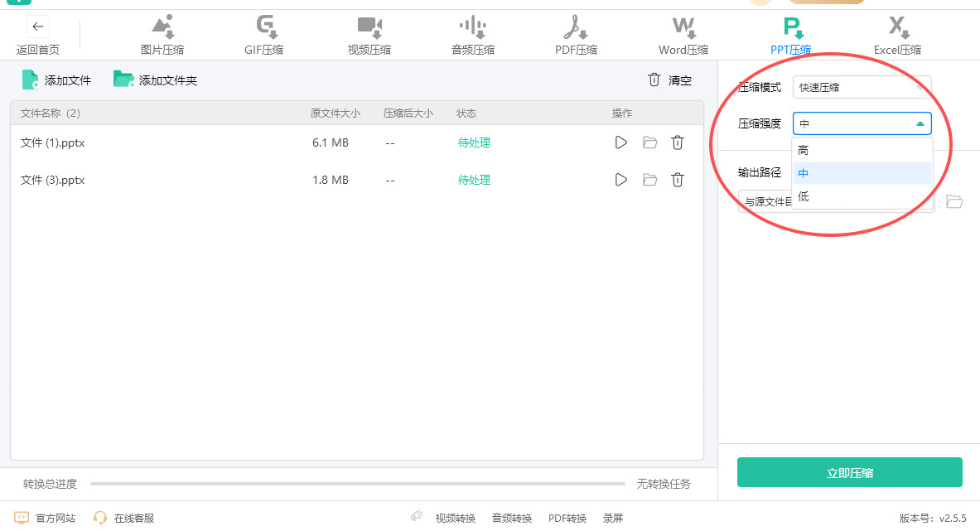Image resolution: width=980 pixels, height=531 pixels.
Task: Go back with the 返回首页 arrow icon
Action: click(x=37, y=27)
